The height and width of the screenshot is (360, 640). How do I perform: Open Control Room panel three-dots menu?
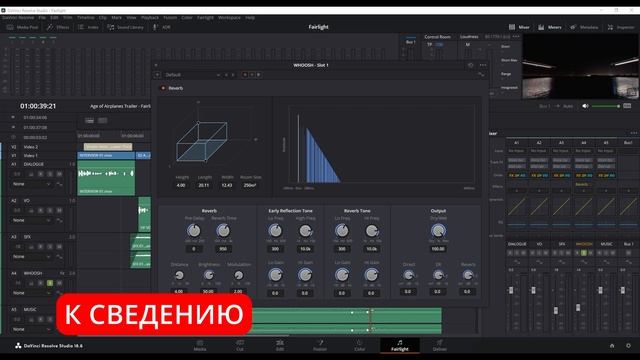516,37
